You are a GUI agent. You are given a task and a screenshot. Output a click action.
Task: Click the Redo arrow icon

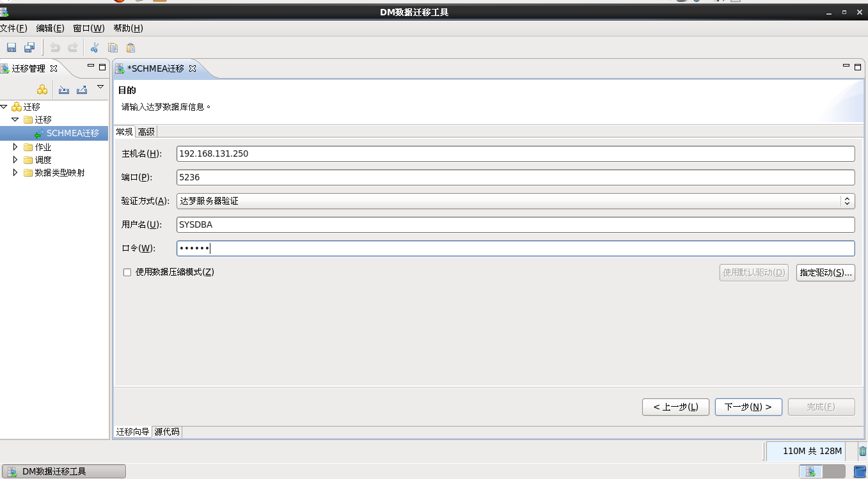[x=73, y=47]
